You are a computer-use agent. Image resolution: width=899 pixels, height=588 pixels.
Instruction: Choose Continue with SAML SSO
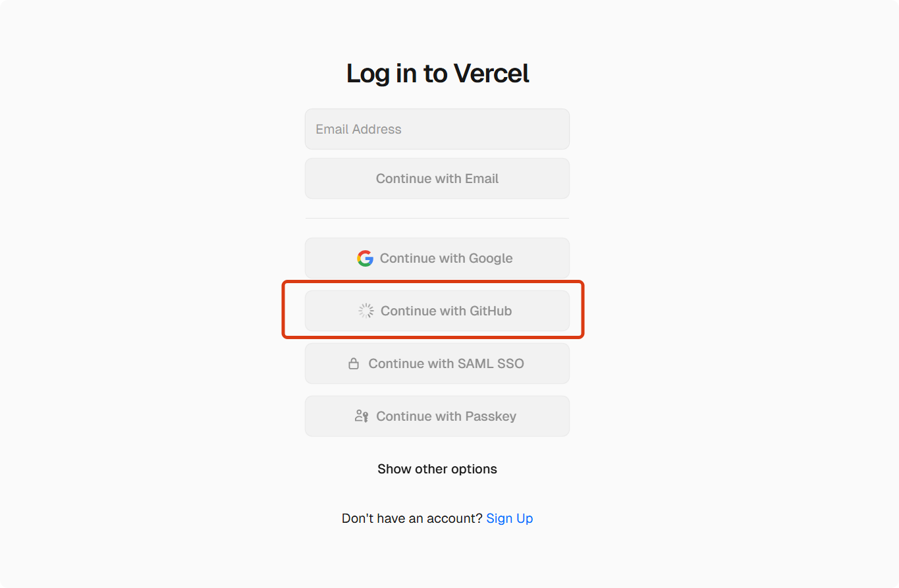[437, 363]
